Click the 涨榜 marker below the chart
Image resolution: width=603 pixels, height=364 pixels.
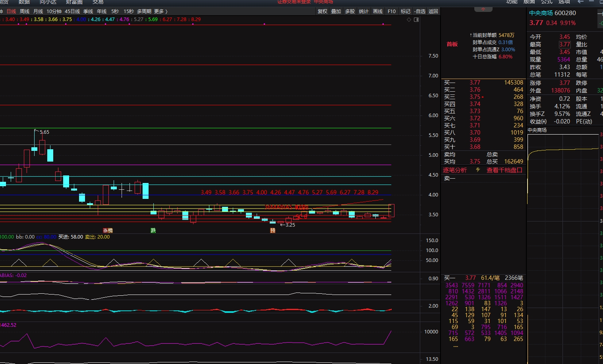108,230
